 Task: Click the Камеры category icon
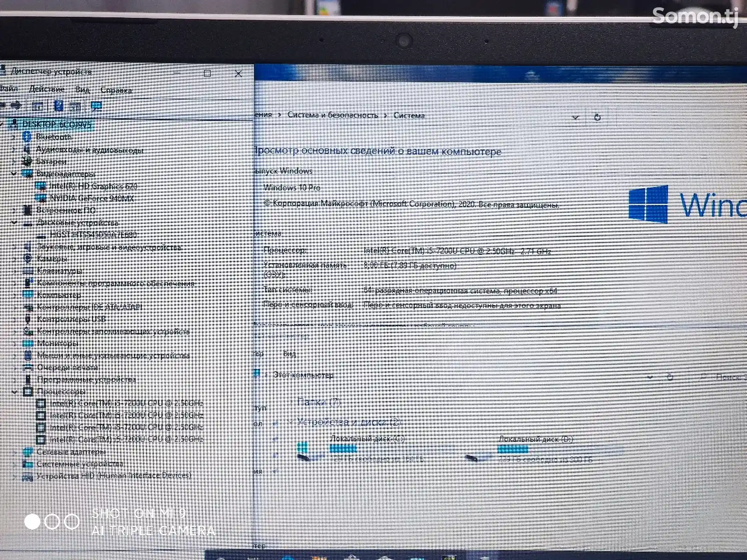(x=28, y=259)
